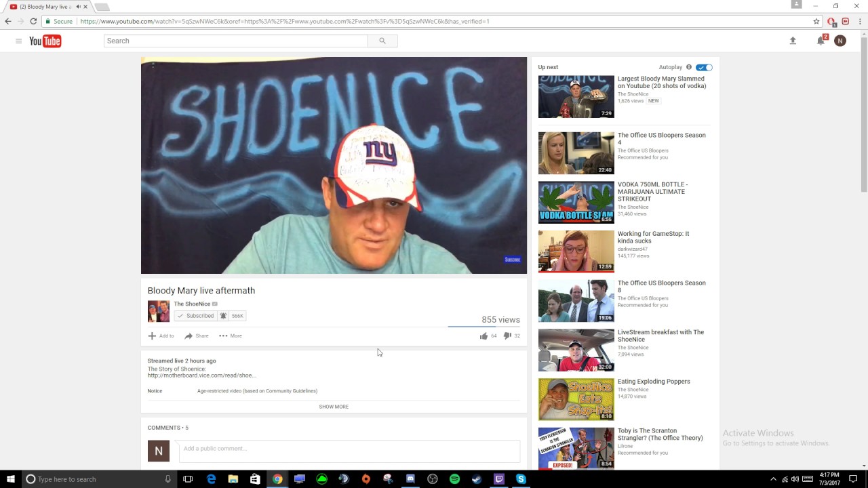Viewport: 868px width, 488px height.
Task: Like the video with thumbs up
Action: tap(484, 335)
